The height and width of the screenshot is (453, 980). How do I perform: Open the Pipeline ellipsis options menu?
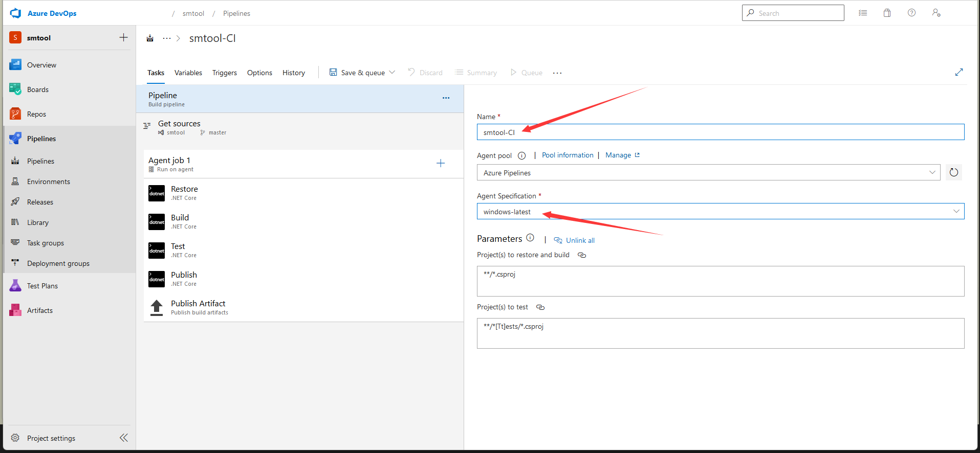point(446,98)
